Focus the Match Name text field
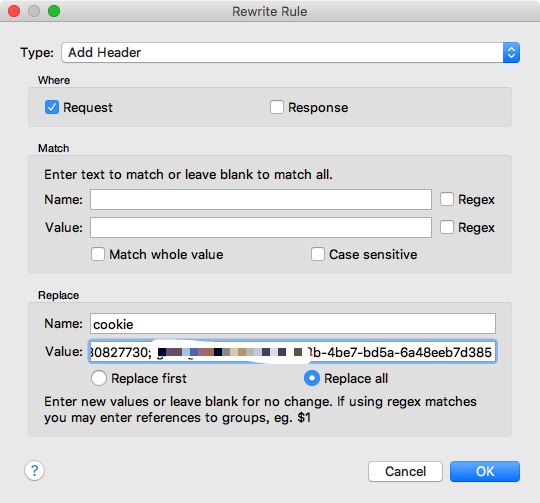The height and width of the screenshot is (503, 540). [261, 199]
